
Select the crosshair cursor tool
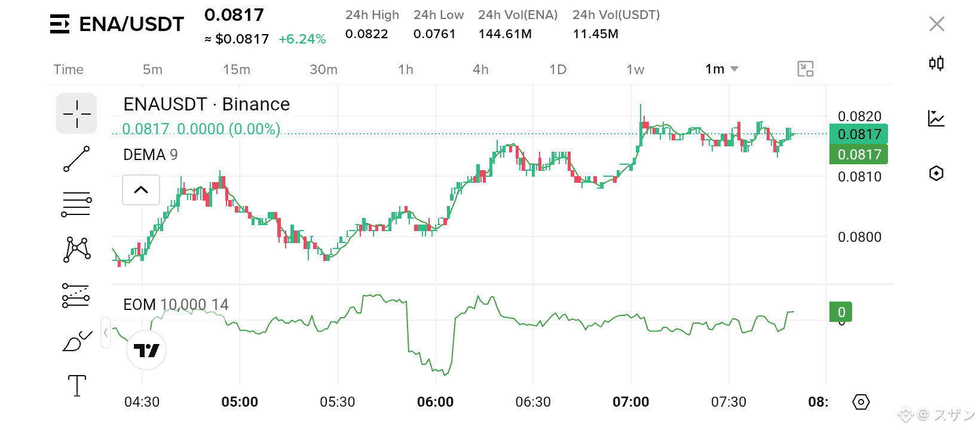76,113
